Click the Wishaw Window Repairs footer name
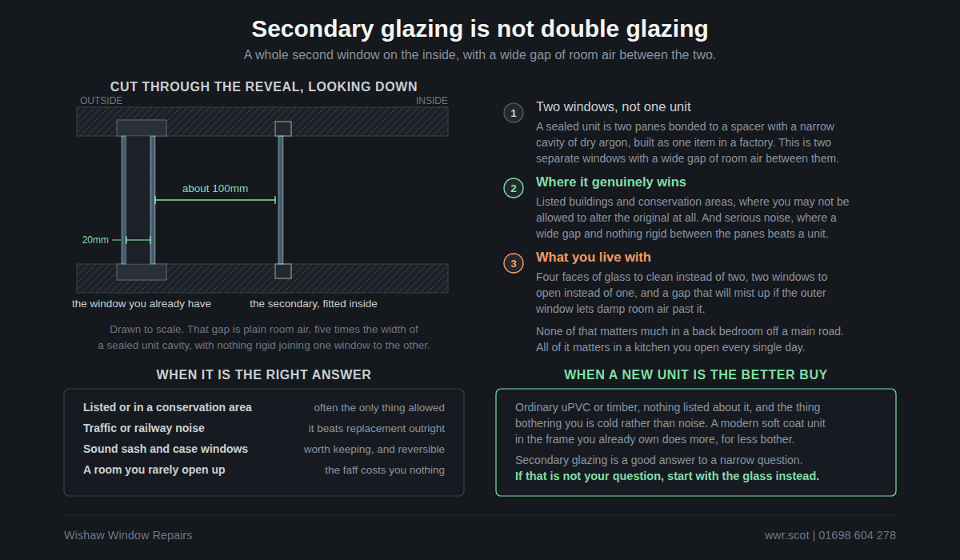Image resolution: width=960 pixels, height=560 pixels. point(128,535)
